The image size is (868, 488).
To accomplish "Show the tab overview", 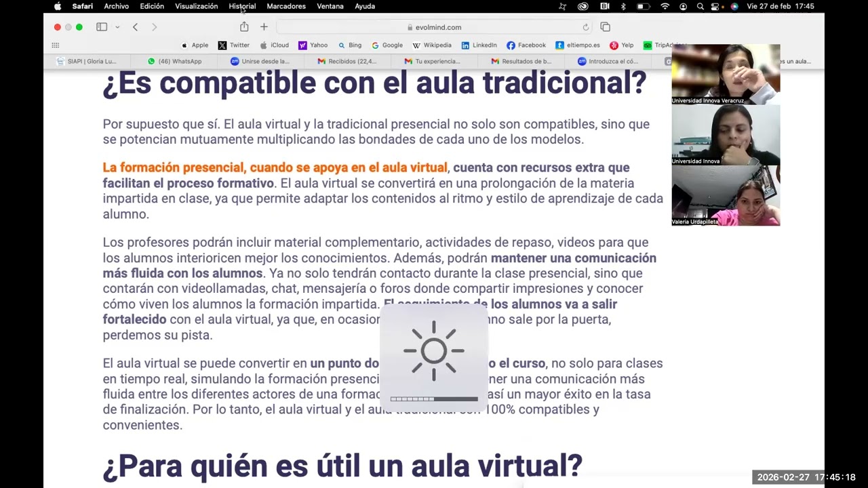I will (x=605, y=27).
